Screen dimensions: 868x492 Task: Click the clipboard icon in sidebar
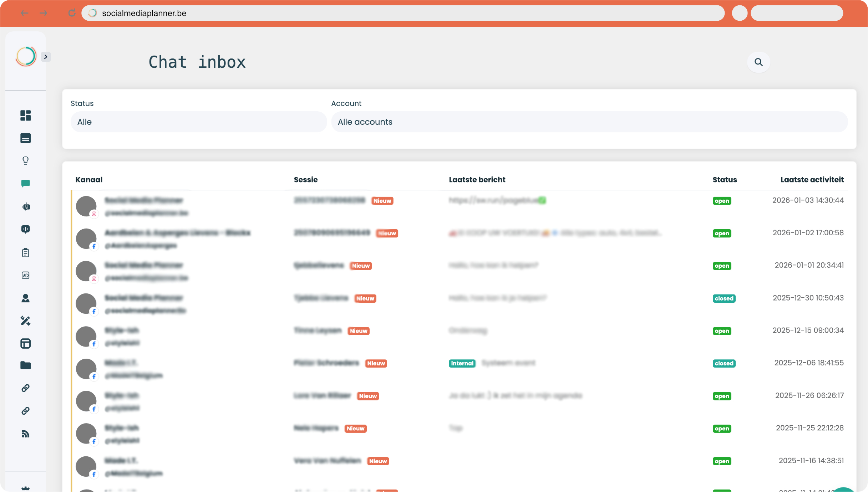25,253
